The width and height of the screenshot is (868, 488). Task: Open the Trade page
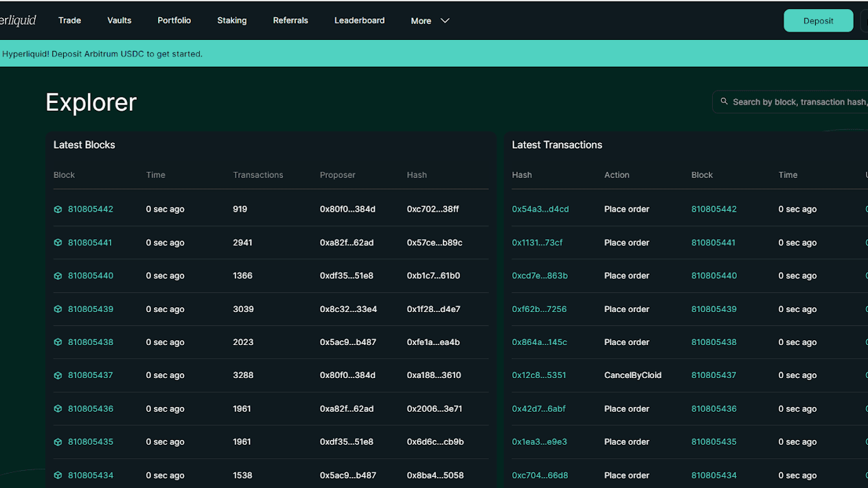point(69,21)
